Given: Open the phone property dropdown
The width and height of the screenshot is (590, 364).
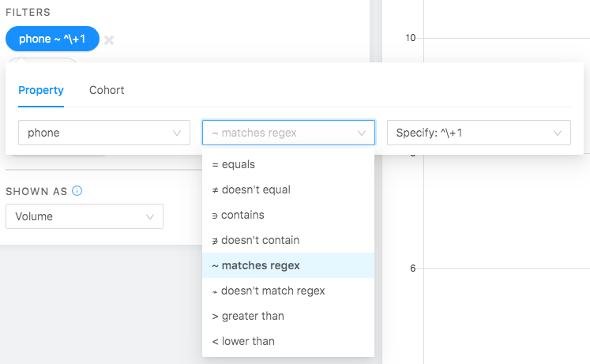Looking at the screenshot, I should coord(103,133).
